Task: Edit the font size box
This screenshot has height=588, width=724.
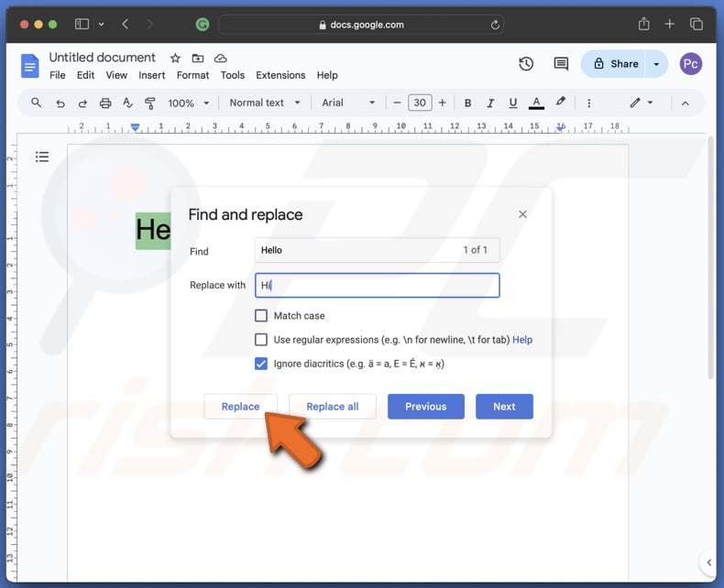Action: pos(420,103)
